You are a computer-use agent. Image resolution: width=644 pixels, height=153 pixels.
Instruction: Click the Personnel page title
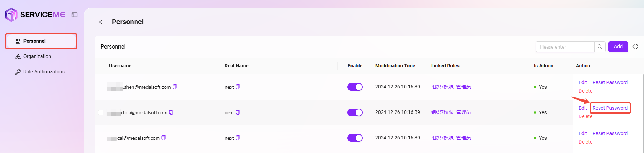click(128, 22)
